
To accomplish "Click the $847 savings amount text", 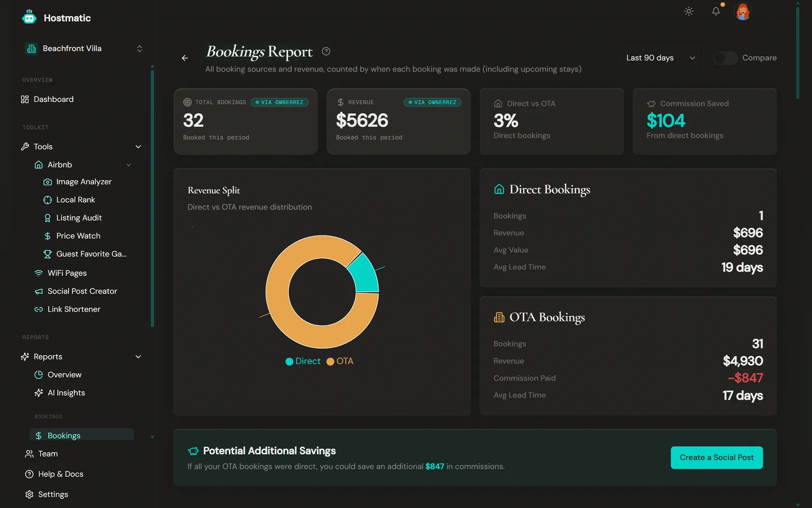I will 435,466.
